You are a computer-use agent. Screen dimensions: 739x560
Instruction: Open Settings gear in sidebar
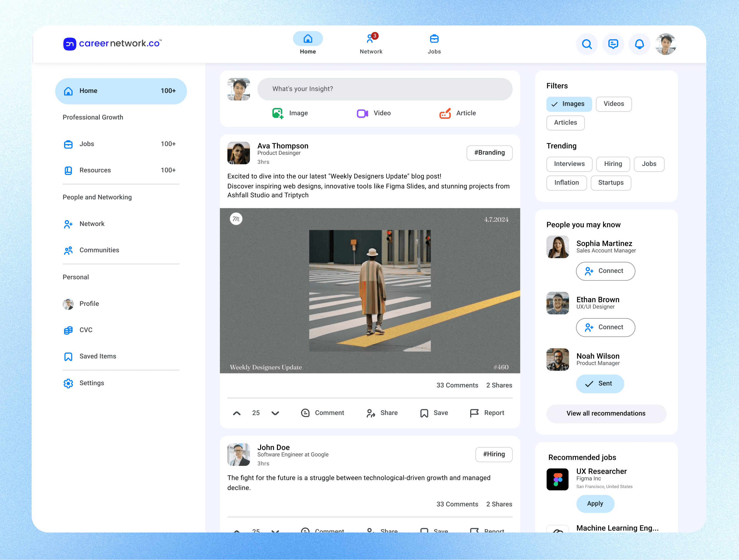coord(68,383)
